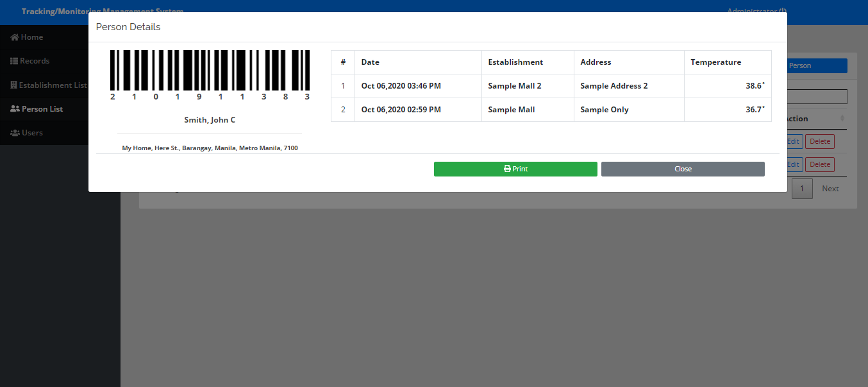Click John Smith's barcode image
The width and height of the screenshot is (868, 387).
210,72
